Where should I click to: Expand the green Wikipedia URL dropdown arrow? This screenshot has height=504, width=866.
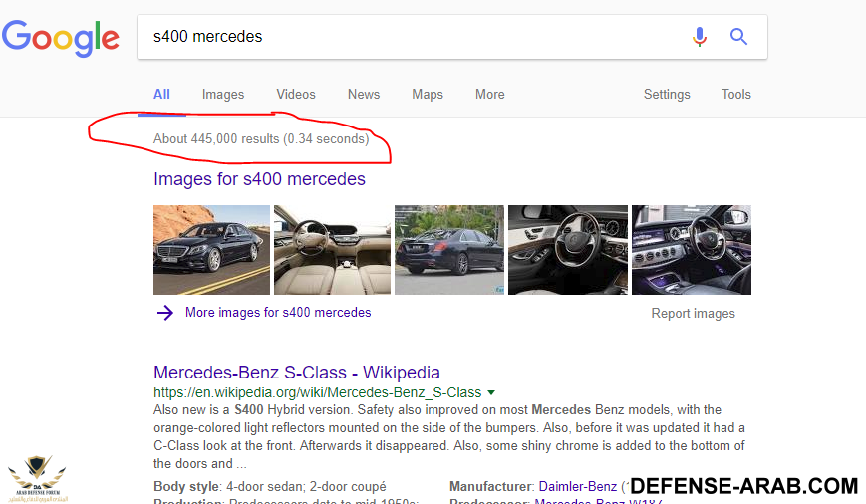point(491,393)
